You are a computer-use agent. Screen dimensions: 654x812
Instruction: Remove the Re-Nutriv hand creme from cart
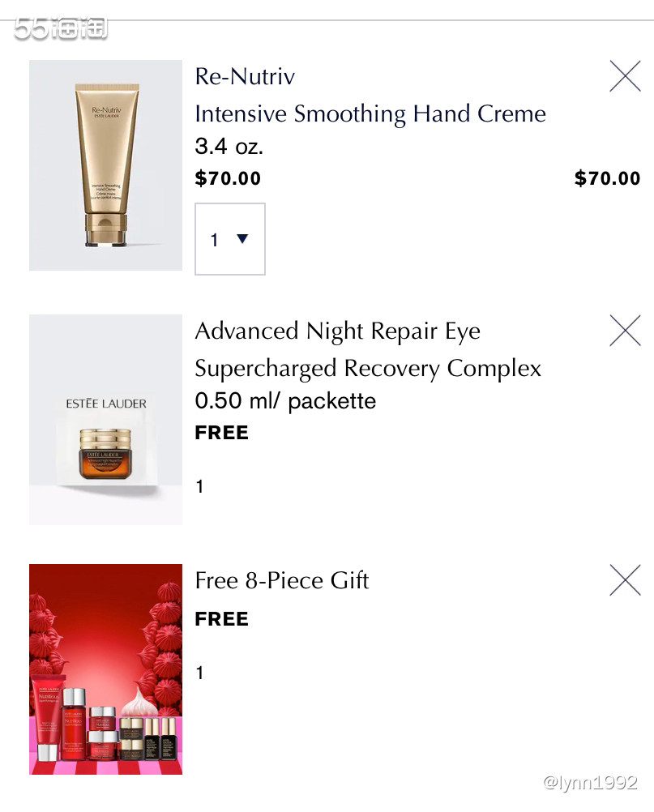click(625, 76)
